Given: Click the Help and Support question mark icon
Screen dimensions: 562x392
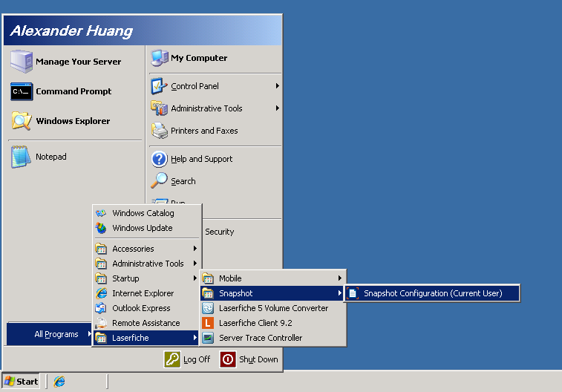Looking at the screenshot, I should [159, 159].
